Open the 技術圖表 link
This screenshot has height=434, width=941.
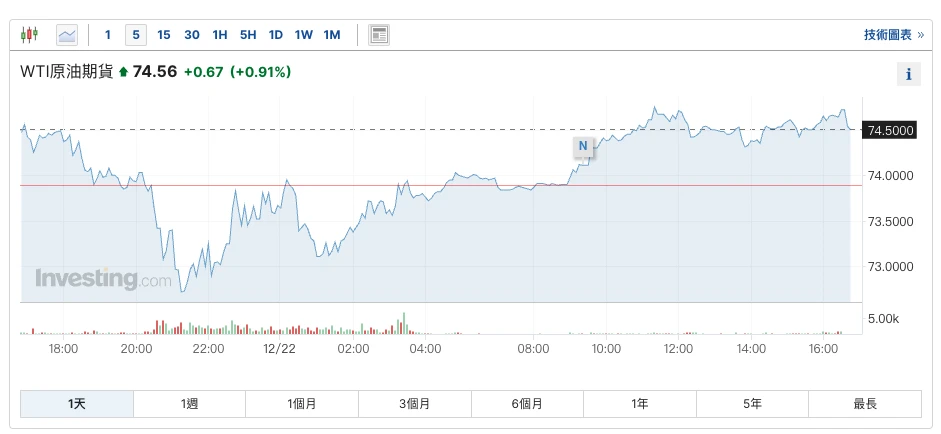pos(893,35)
